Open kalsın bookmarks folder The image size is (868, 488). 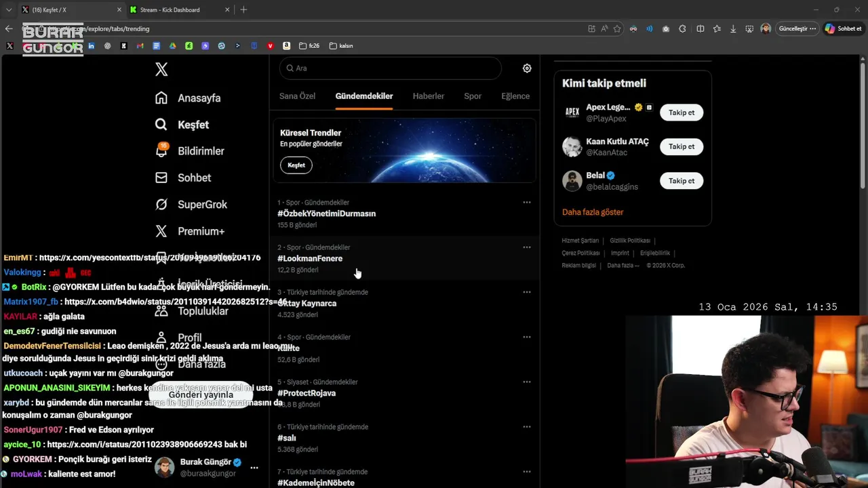341,46
